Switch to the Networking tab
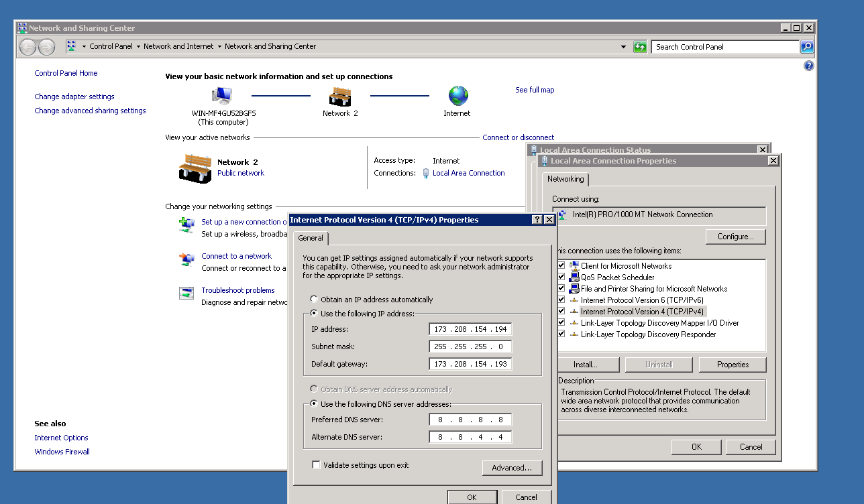The image size is (864, 504). tap(565, 179)
